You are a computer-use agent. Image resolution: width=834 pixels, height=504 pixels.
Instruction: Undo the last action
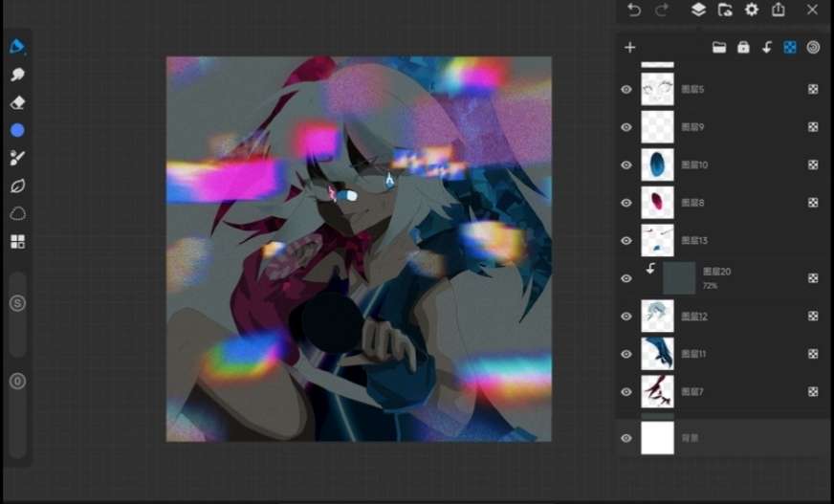tap(633, 10)
